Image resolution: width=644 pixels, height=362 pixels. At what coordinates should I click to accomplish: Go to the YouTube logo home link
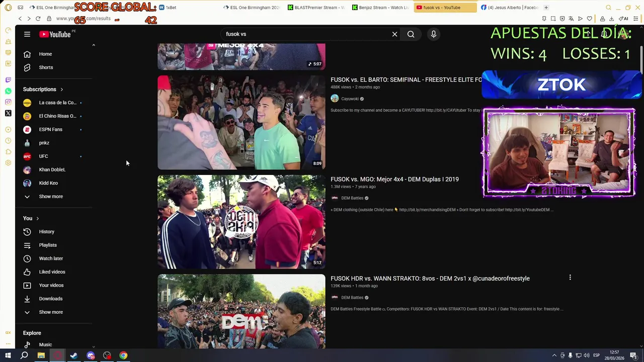coord(56,34)
